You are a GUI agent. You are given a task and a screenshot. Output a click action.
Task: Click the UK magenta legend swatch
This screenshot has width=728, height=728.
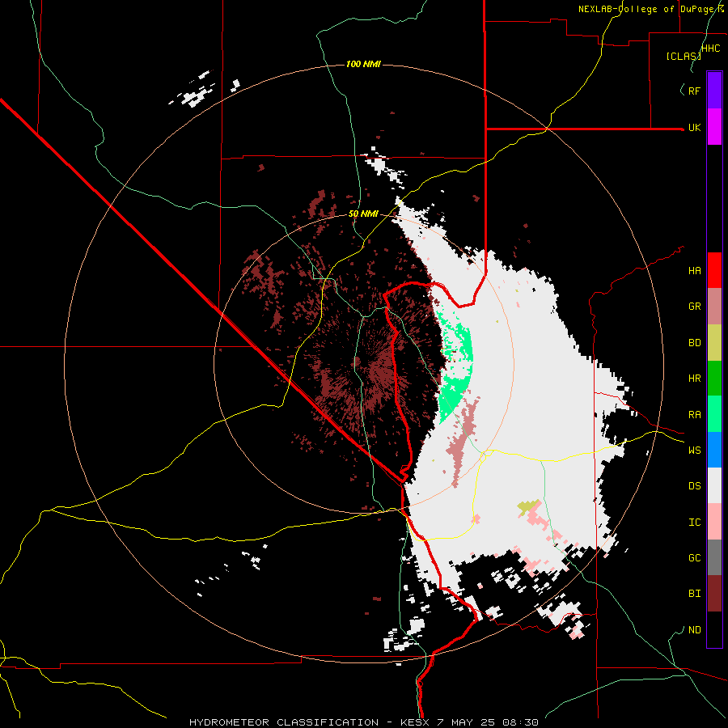pos(714,127)
